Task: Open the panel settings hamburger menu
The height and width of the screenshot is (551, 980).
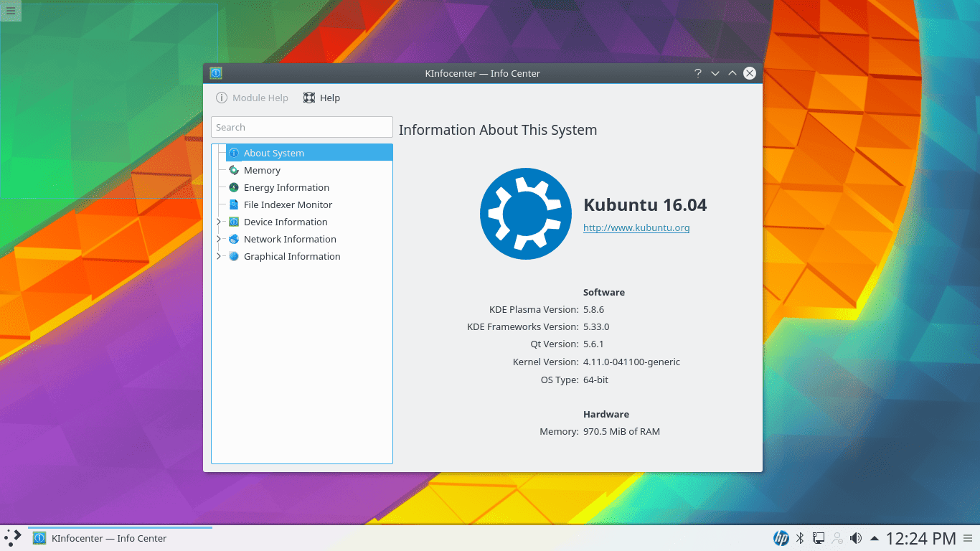Action: click(969, 538)
